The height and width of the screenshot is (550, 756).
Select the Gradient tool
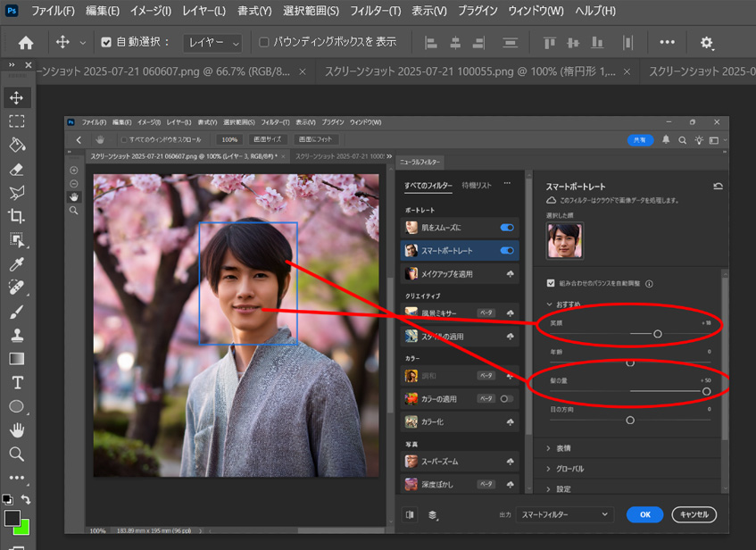(17, 359)
